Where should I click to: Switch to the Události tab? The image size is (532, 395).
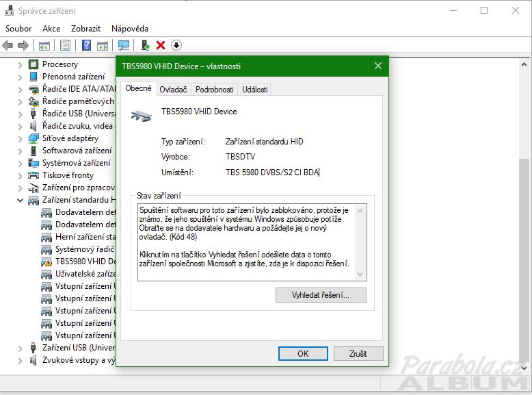pos(255,90)
